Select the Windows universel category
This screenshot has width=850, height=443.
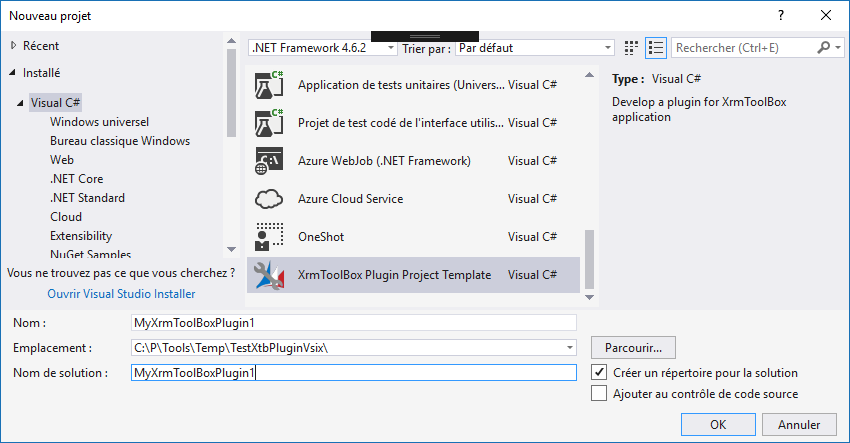pos(99,122)
